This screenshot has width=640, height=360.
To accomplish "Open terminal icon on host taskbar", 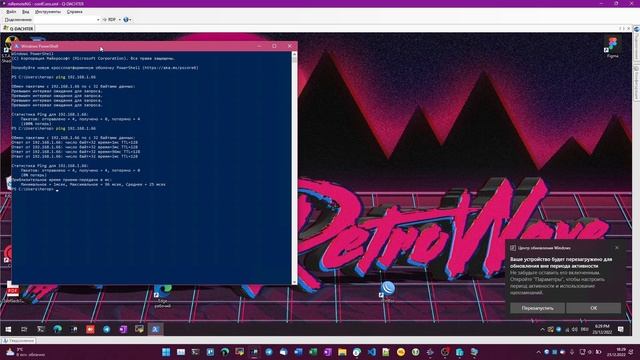I will coord(196,352).
